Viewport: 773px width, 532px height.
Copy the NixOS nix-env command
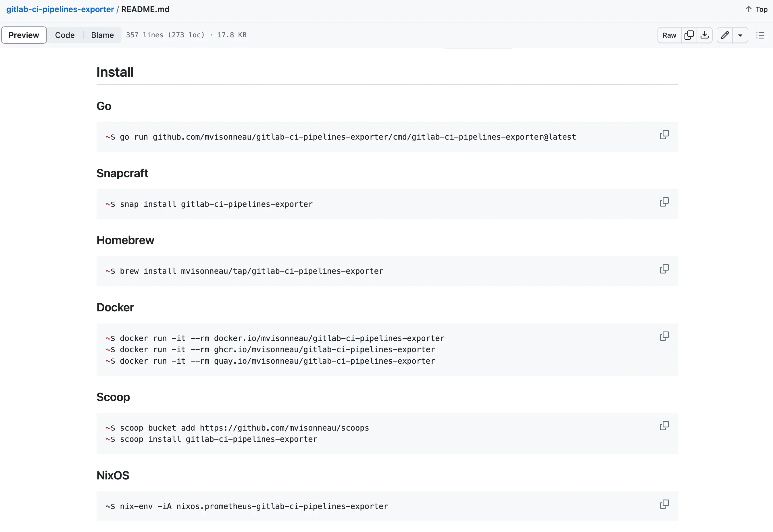click(x=664, y=504)
